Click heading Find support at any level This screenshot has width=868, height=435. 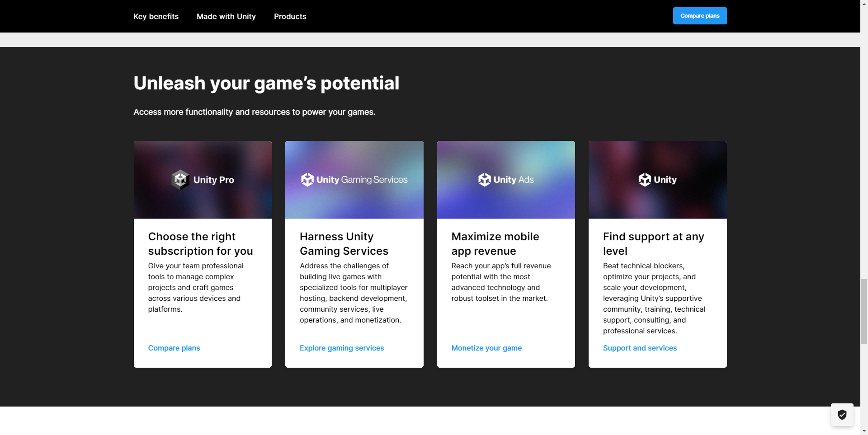pyautogui.click(x=653, y=243)
